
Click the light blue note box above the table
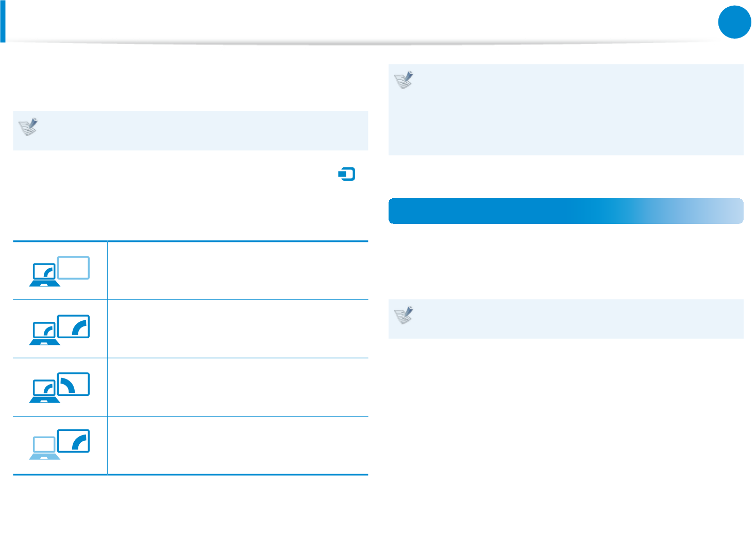(x=191, y=131)
